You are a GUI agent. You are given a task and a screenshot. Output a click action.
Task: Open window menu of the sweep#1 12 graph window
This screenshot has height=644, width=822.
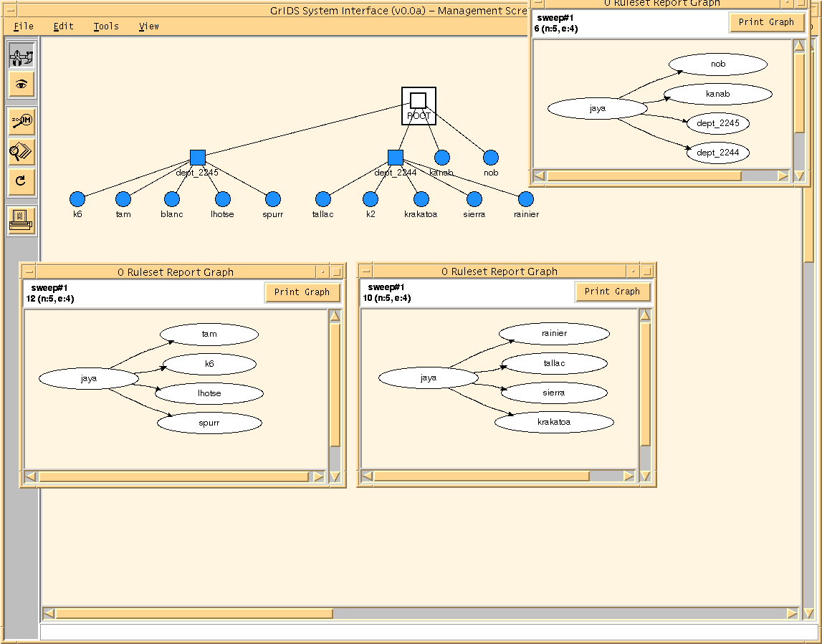point(29,271)
